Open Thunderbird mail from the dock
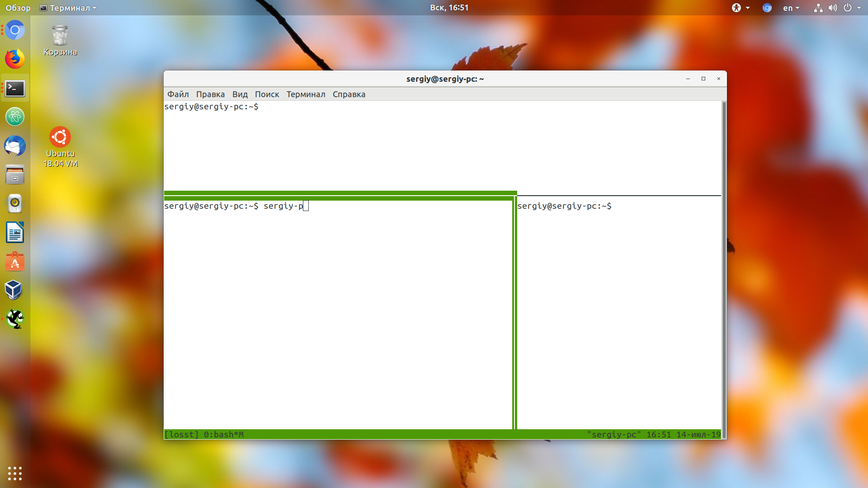Viewport: 868px width, 488px height. [x=15, y=146]
